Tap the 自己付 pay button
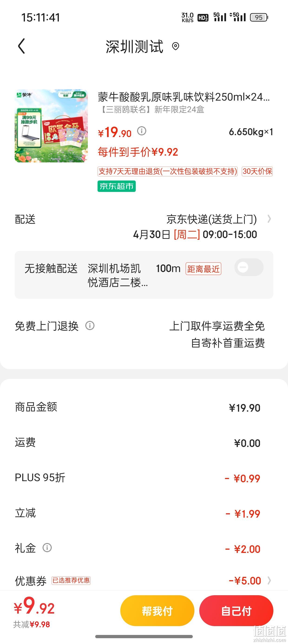This screenshot has height=644, width=288. tap(236, 611)
